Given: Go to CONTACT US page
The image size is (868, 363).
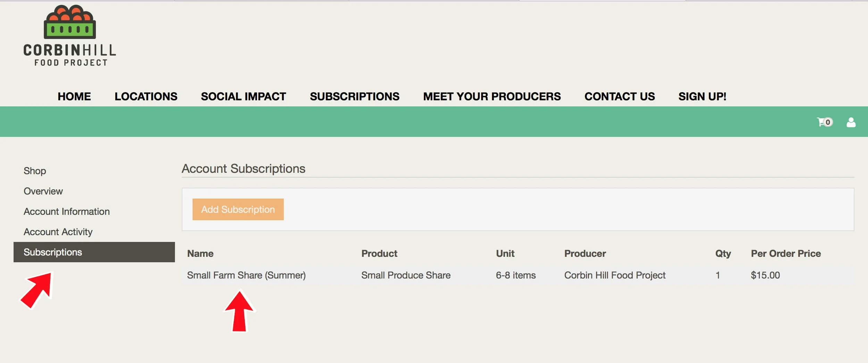Looking at the screenshot, I should (619, 96).
